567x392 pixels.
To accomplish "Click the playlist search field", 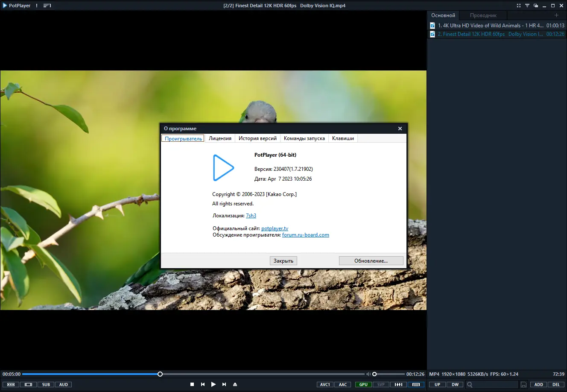I will click(491, 385).
